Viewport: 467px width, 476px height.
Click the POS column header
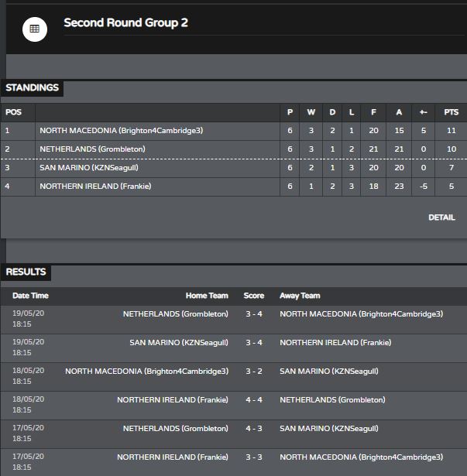[13, 112]
